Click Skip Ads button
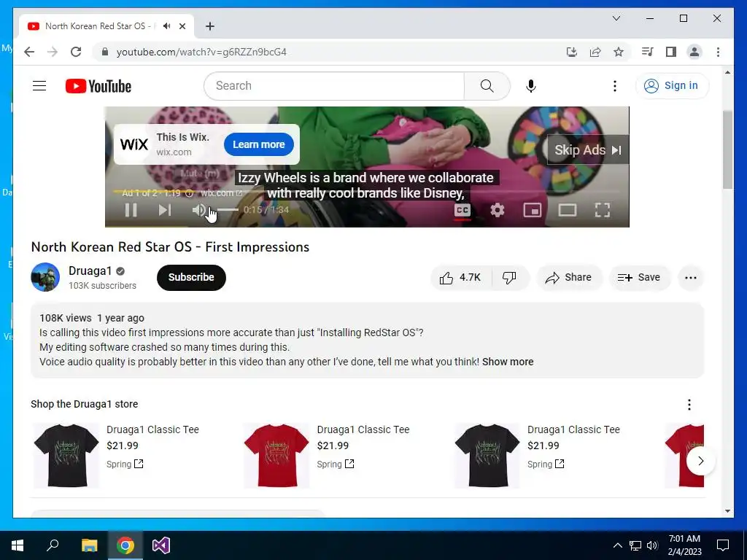Viewport: 747px width, 560px height. (x=588, y=150)
